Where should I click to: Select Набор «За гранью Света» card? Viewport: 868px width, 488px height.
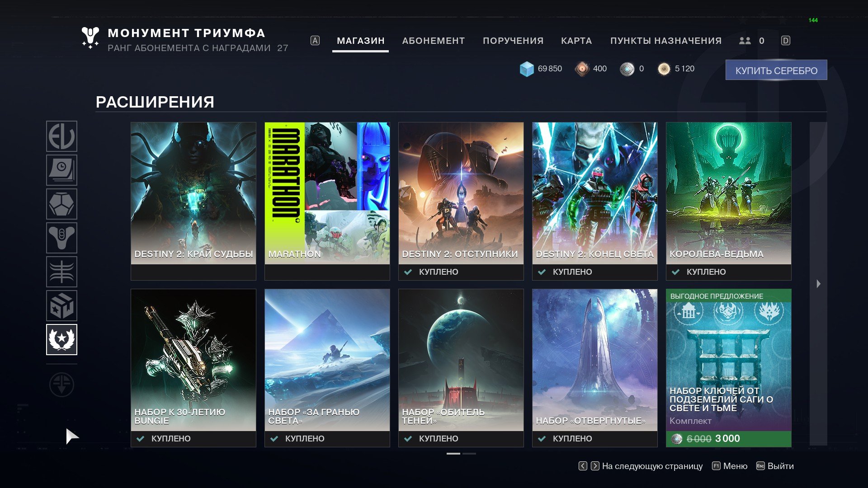pos(327,368)
